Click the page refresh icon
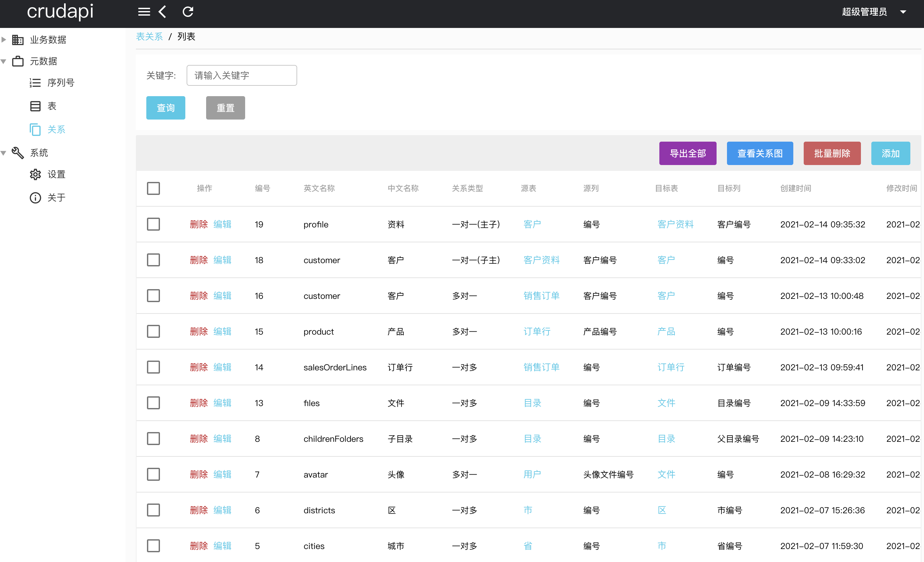The image size is (924, 562). (x=188, y=11)
